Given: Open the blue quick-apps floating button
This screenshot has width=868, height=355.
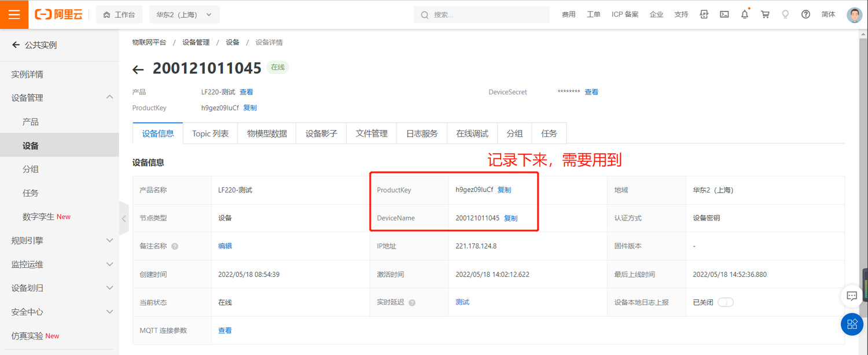Looking at the screenshot, I should pyautogui.click(x=852, y=324).
